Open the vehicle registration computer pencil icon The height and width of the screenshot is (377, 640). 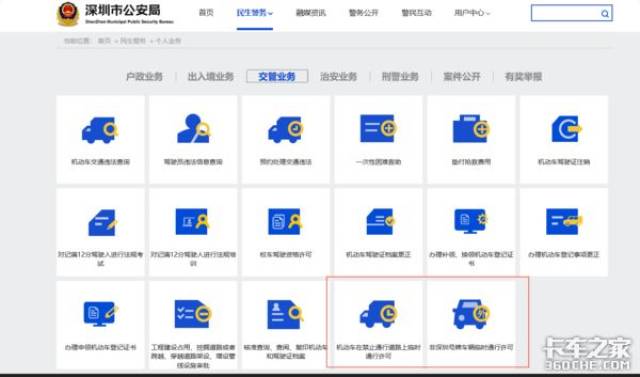click(100, 314)
